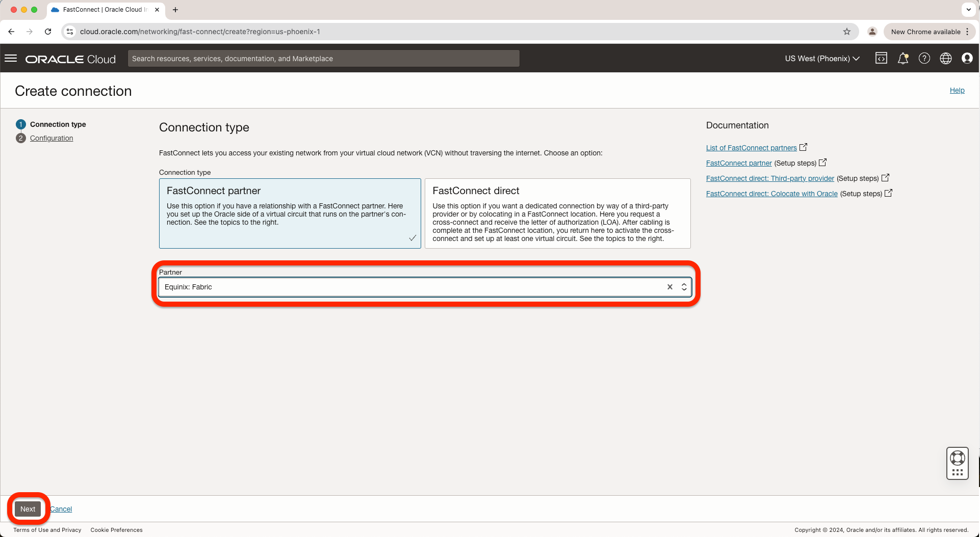Open the help question mark icon
Viewport: 980px width, 537px height.
pyautogui.click(x=924, y=59)
